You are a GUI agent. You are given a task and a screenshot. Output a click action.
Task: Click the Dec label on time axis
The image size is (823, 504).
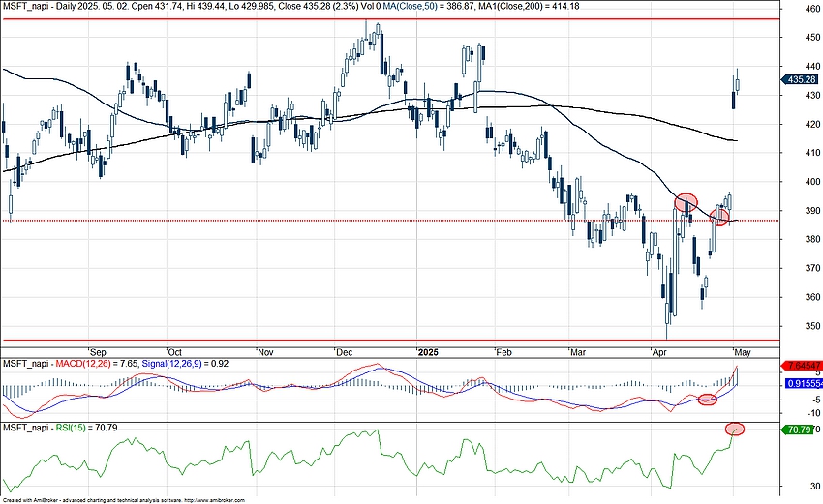345,352
